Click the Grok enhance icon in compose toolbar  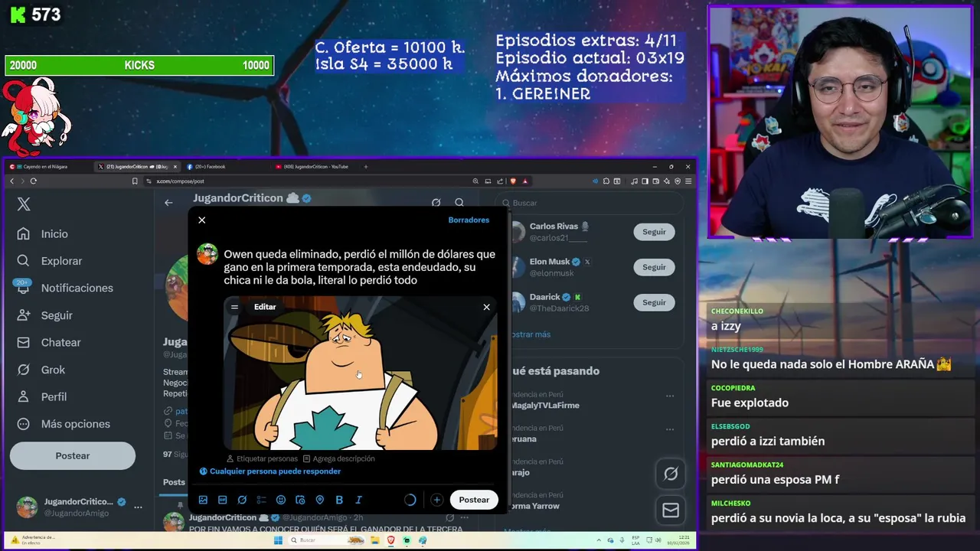point(242,500)
